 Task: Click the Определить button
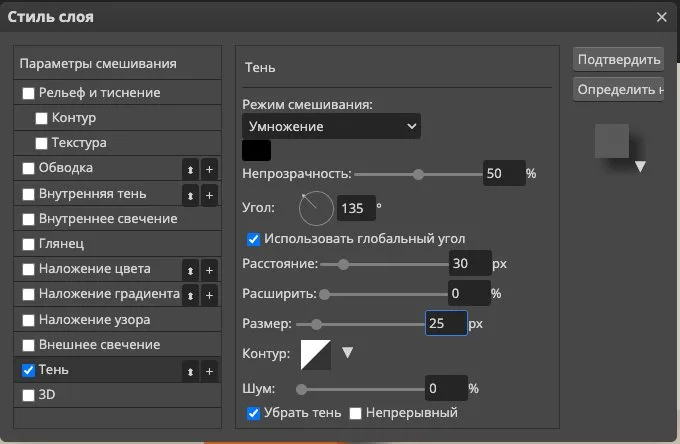tap(618, 89)
